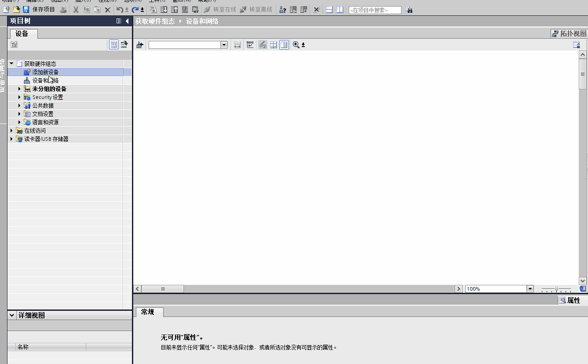Click the vertical scrollbar down arrow
Viewport: 588px width, 364px height.
click(x=583, y=280)
